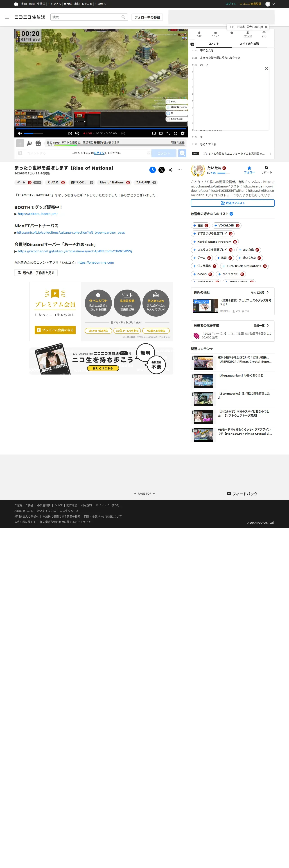The image size is (289, 868).
Task: Click 親作品・子作品を見る button
Action: tap(36, 273)
